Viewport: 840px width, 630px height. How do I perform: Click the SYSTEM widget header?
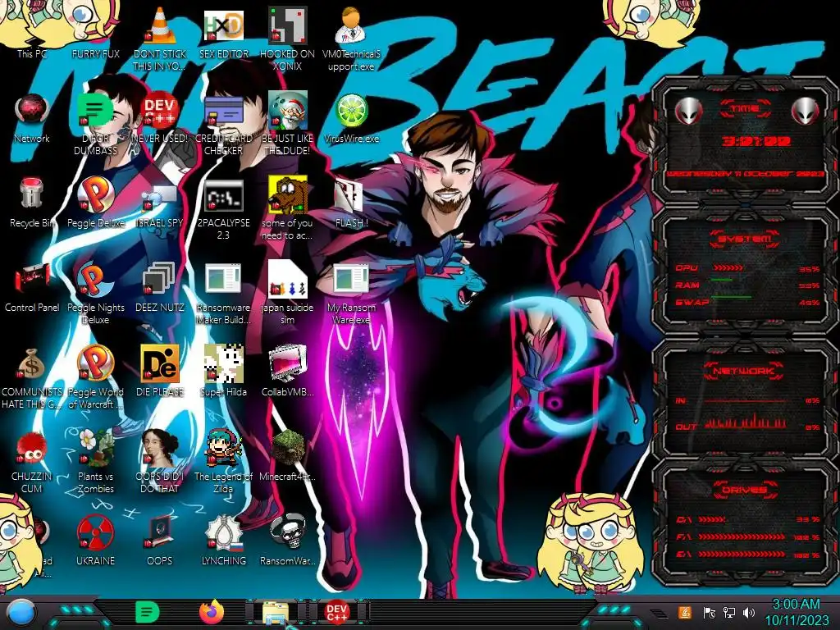[x=745, y=239]
